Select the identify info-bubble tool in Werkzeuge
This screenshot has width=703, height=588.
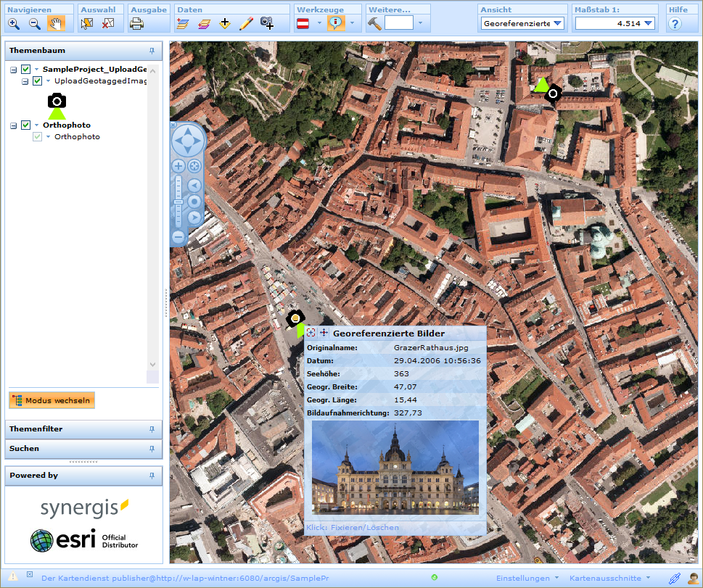[x=334, y=23]
